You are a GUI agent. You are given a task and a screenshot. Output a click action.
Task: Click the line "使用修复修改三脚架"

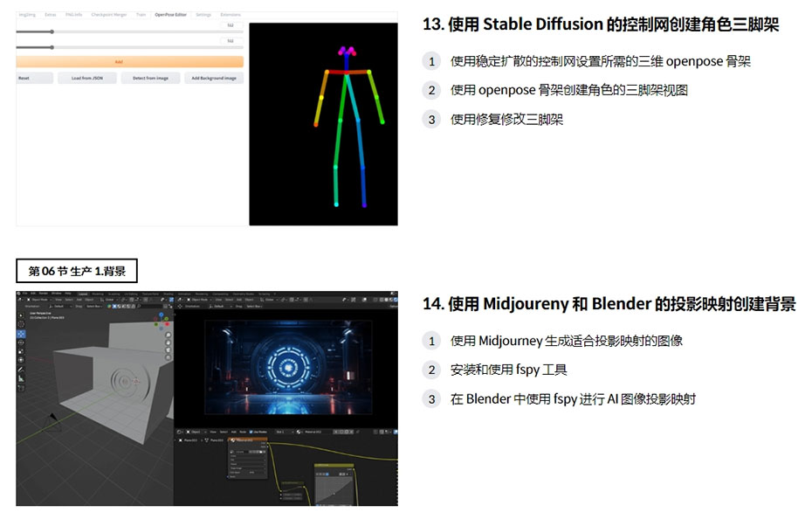pyautogui.click(x=506, y=120)
